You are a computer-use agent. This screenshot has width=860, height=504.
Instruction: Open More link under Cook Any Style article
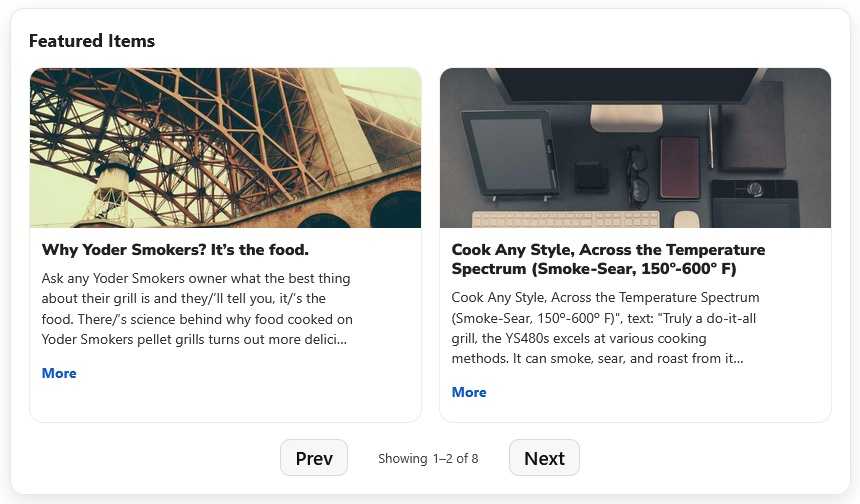469,392
